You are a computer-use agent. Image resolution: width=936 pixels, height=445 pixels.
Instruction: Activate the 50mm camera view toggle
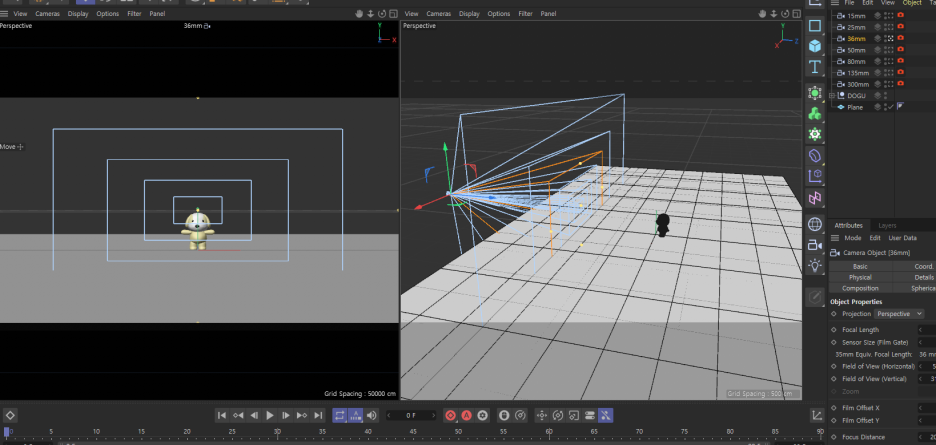889,50
